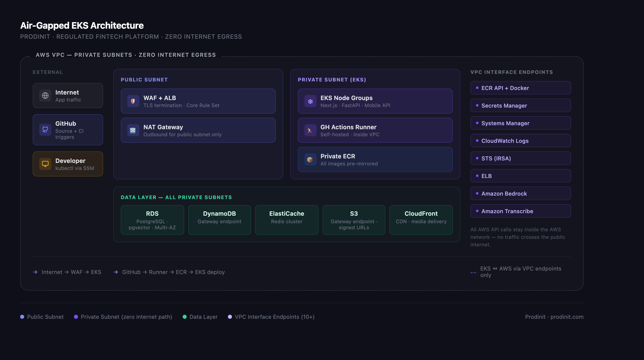
Task: Click the Private ECR package icon
Action: pos(310,159)
